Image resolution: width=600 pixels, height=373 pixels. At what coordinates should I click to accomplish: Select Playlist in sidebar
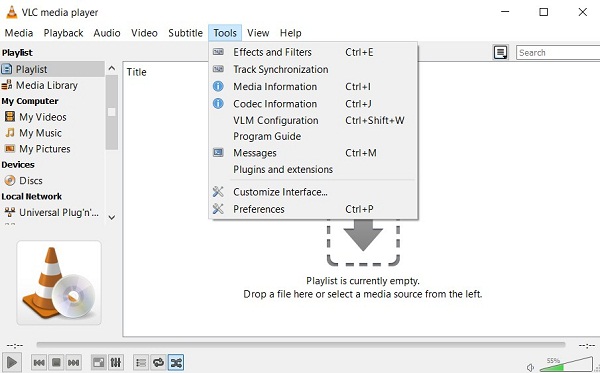(52, 69)
